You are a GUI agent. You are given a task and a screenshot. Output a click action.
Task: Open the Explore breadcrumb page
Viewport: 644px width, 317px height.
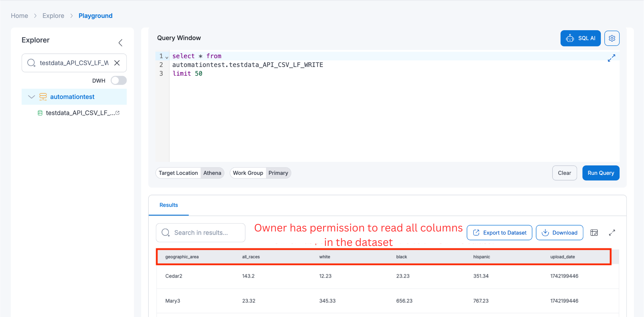coord(53,15)
